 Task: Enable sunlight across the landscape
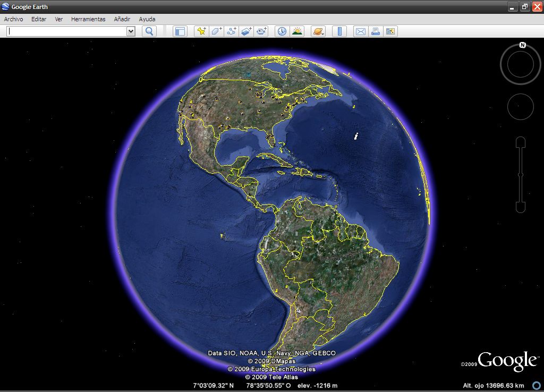pos(297,31)
